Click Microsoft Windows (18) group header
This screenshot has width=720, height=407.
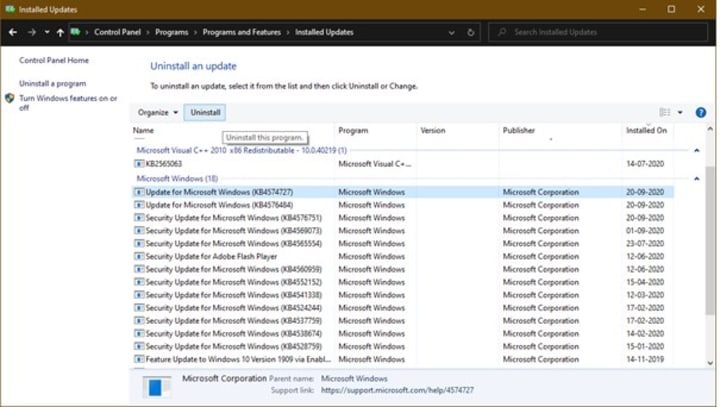pyautogui.click(x=177, y=179)
